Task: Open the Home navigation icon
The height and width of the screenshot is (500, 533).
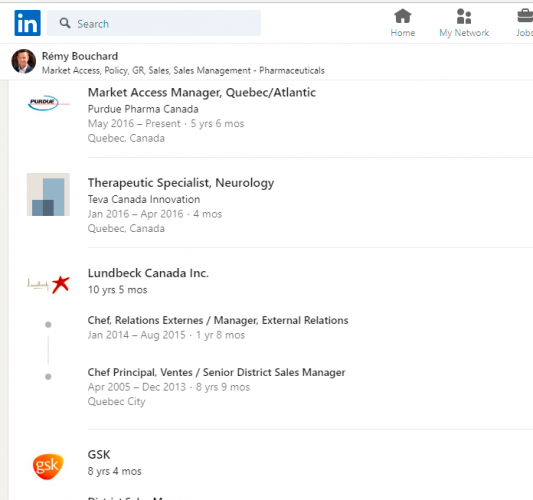Action: [x=402, y=16]
